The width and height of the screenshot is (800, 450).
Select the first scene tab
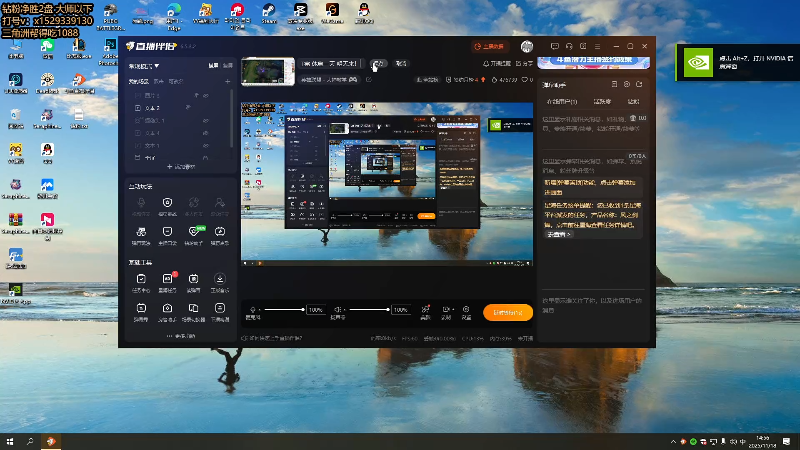tap(138, 82)
